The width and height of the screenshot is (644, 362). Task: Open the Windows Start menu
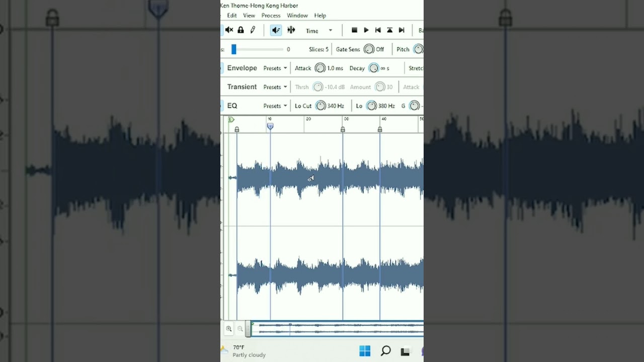(x=365, y=351)
